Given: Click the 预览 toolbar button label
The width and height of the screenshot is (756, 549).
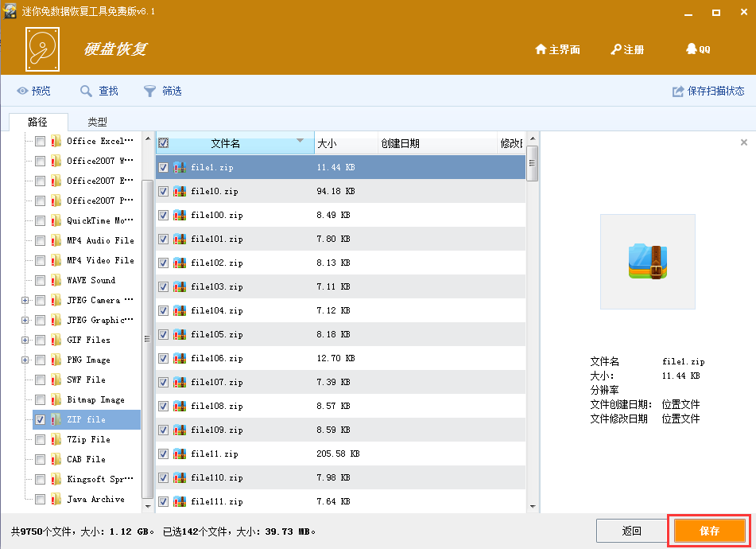Looking at the screenshot, I should click(41, 91).
